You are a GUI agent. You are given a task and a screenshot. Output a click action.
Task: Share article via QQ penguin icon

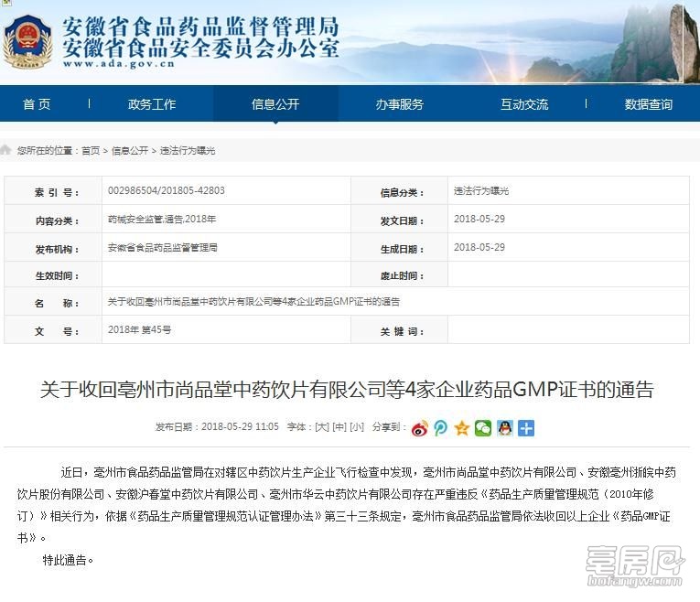pyautogui.click(x=504, y=428)
